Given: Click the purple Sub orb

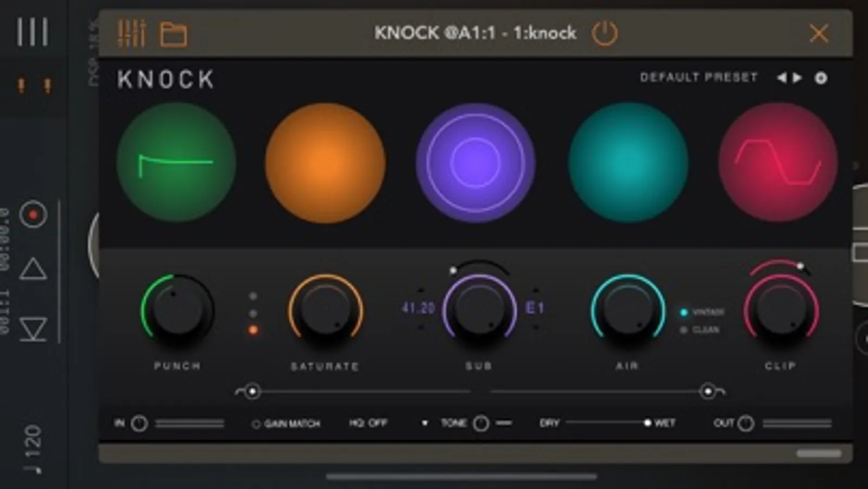Looking at the screenshot, I should 476,162.
